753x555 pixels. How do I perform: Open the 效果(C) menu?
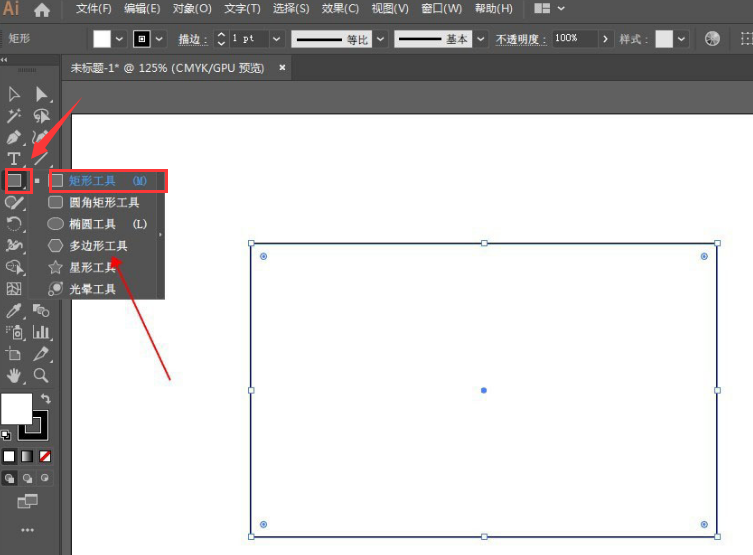(341, 9)
